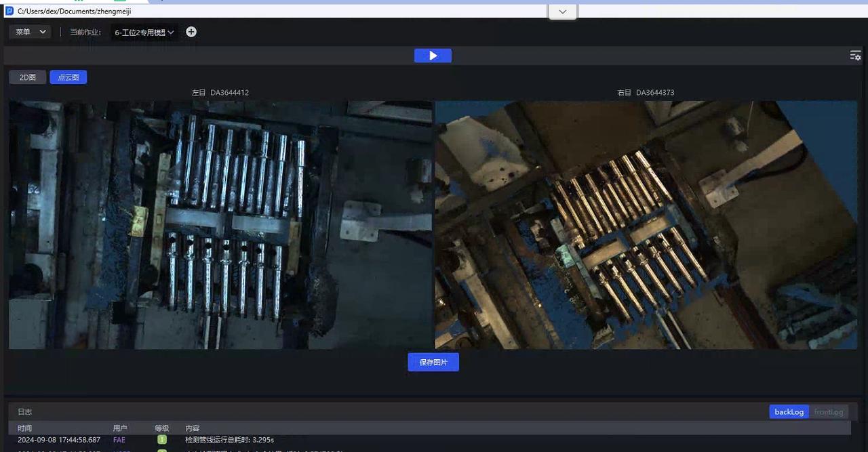Click FAE user link in log row

pyautogui.click(x=119, y=440)
